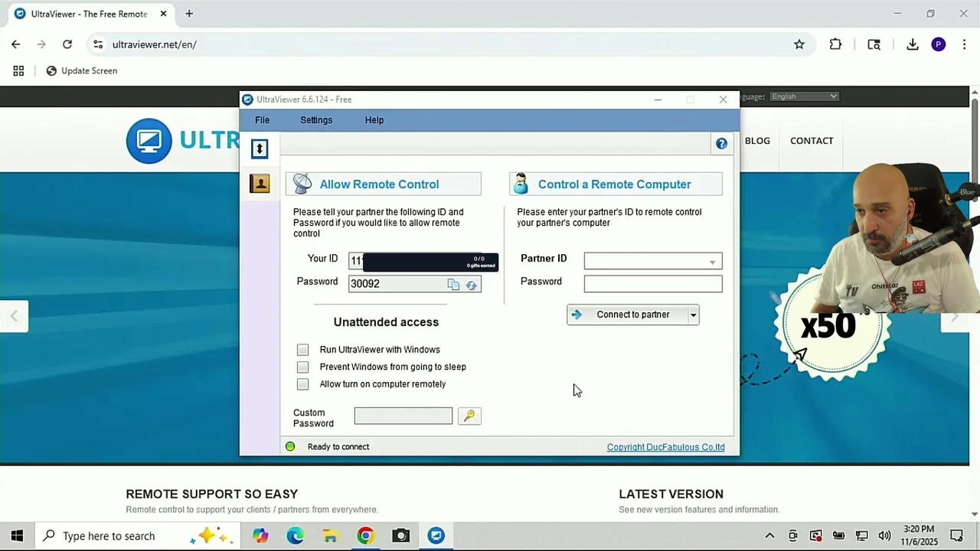This screenshot has height=551, width=980.
Task: Open the Windows Start menu
Action: point(17,536)
